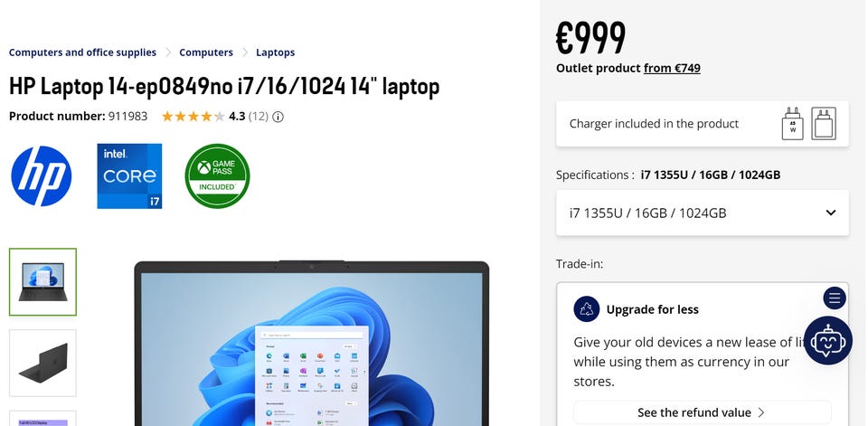Click the Intel Core i7 badge
The width and height of the screenshot is (868, 426).
[x=129, y=176]
